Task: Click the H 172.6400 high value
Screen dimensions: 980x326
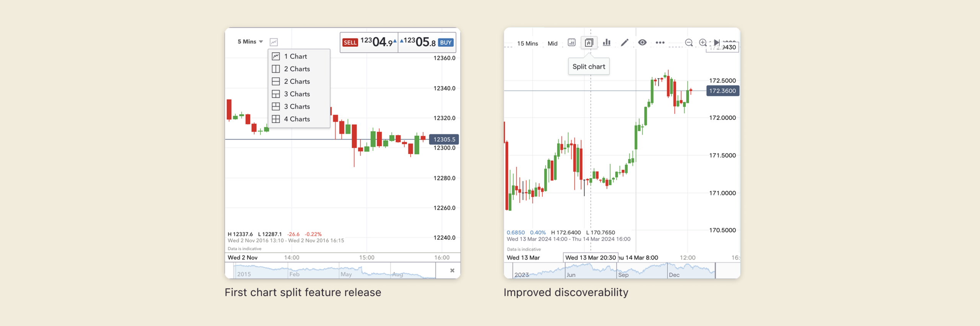Action: click(x=566, y=232)
